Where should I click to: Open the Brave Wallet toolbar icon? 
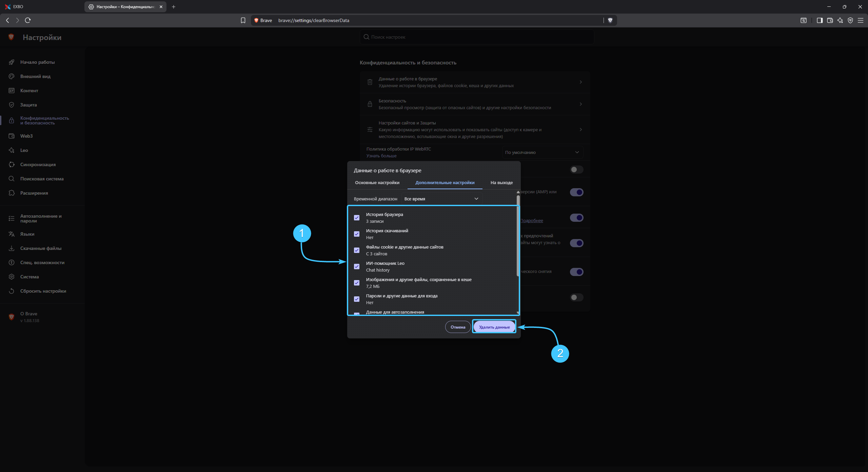pyautogui.click(x=830, y=20)
